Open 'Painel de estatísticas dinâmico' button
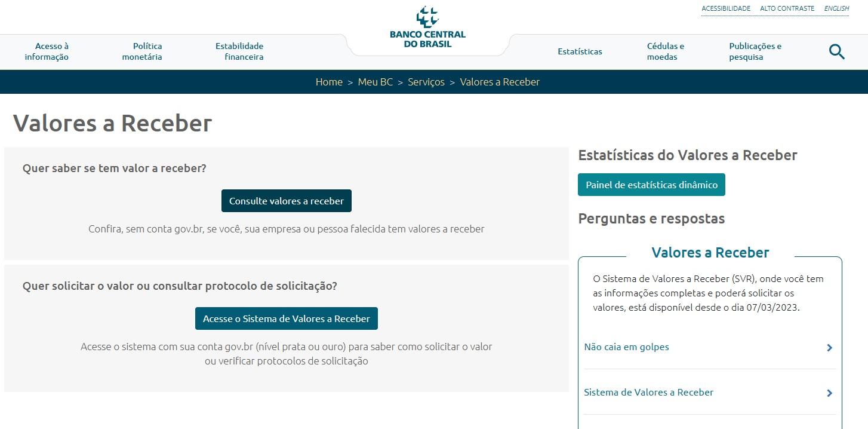The width and height of the screenshot is (868, 429). (651, 185)
